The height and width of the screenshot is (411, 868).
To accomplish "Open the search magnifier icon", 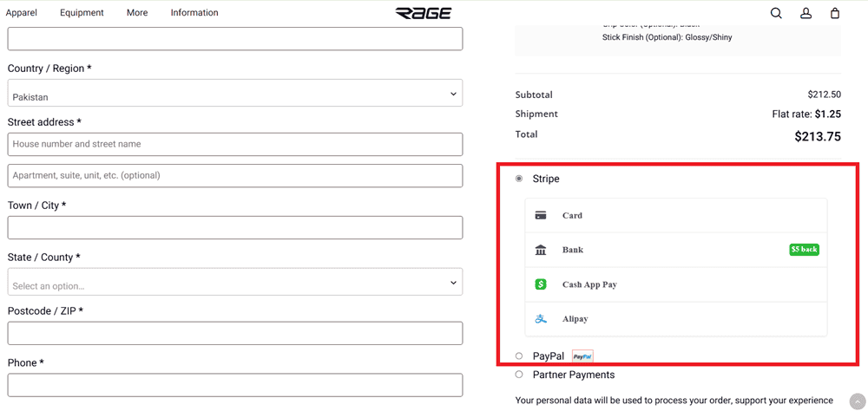I will (776, 13).
